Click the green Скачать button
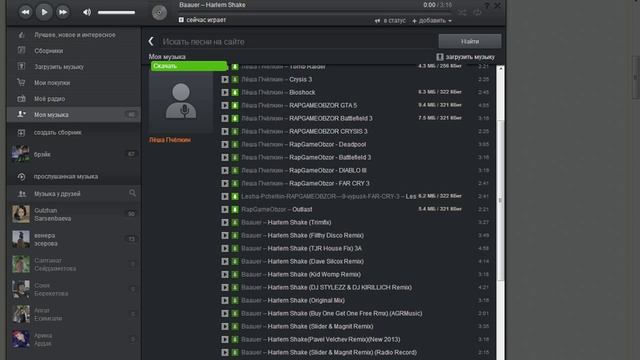This screenshot has width=640, height=360. pyautogui.click(x=189, y=66)
